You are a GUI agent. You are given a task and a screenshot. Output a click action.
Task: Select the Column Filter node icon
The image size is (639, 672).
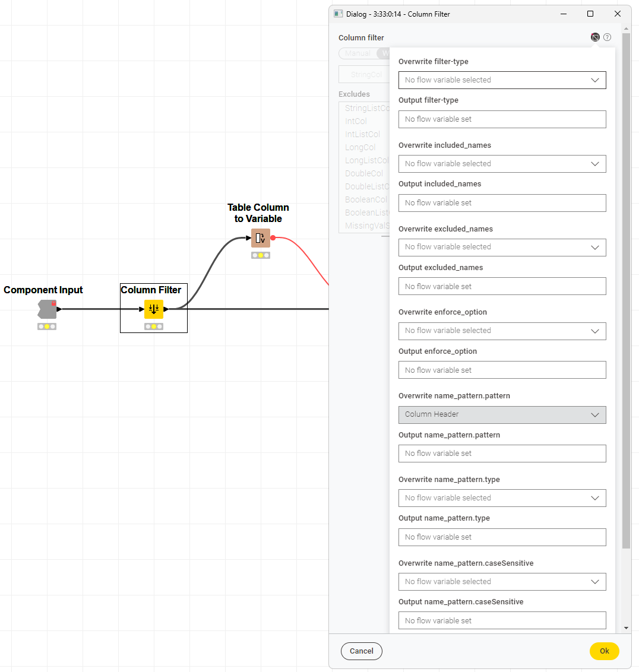pyautogui.click(x=154, y=309)
